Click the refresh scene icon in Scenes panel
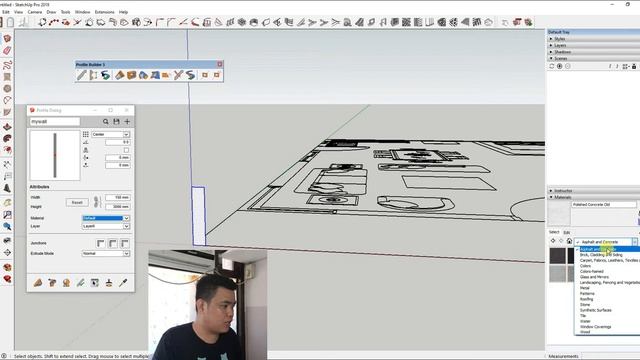 (x=552, y=66)
